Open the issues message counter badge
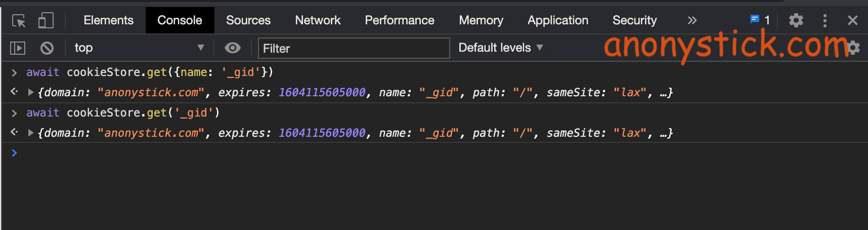This screenshot has width=868, height=230. [x=759, y=20]
